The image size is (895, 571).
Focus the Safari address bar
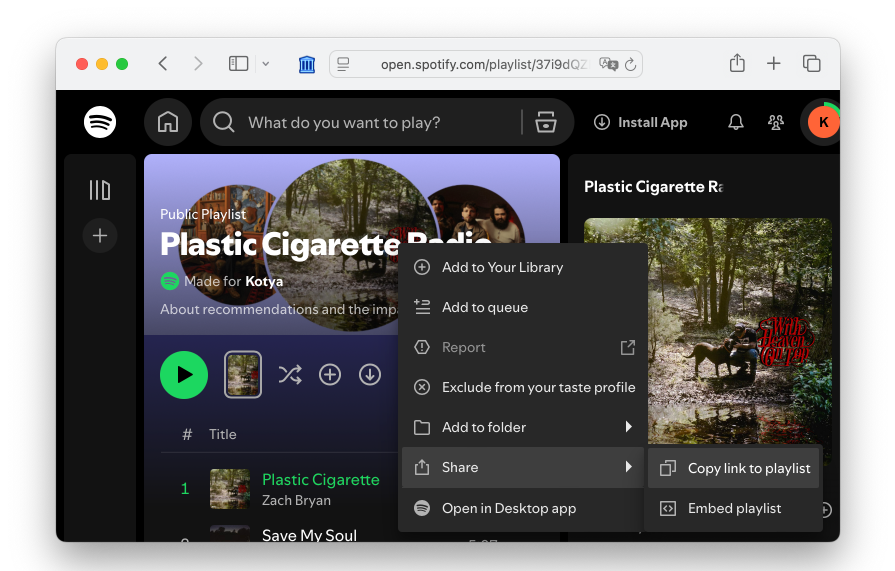coord(486,64)
